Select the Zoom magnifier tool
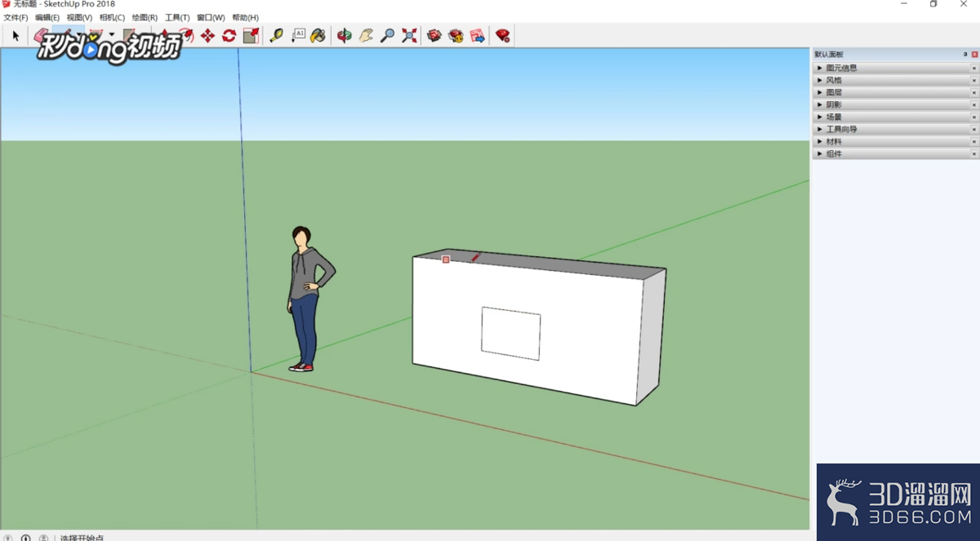 pos(388,35)
